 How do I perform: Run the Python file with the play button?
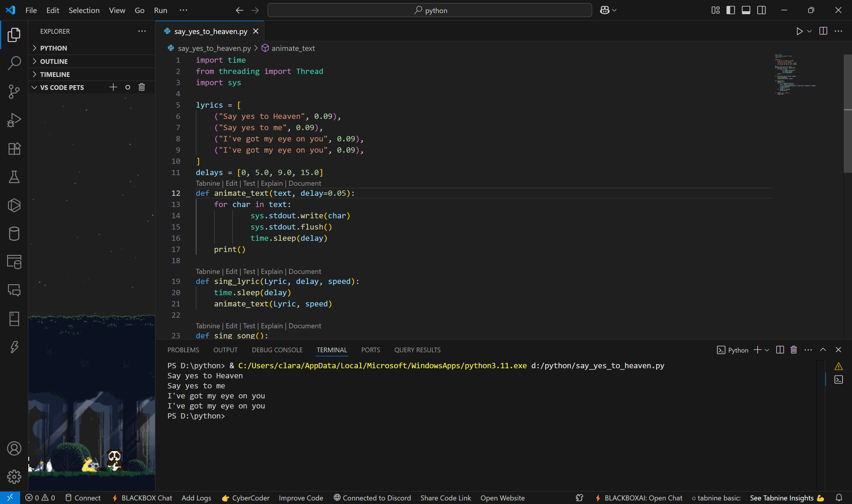[799, 31]
